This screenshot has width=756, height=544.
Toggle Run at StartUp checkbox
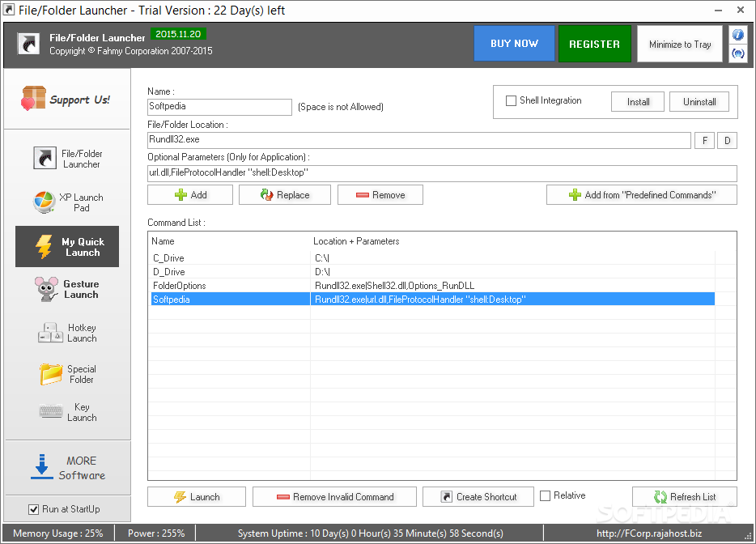[x=34, y=509]
